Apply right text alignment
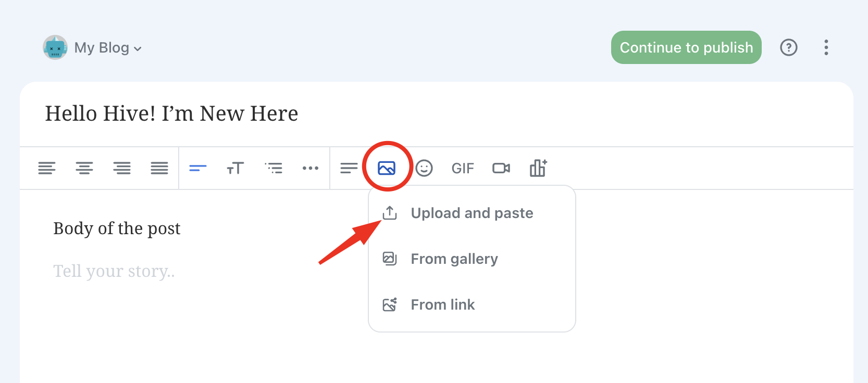Screen dimensions: 868x383 click(x=122, y=168)
